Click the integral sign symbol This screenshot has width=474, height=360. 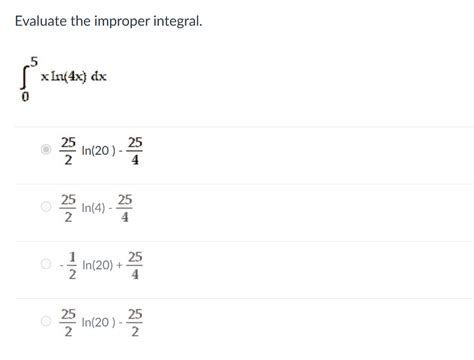(24, 78)
